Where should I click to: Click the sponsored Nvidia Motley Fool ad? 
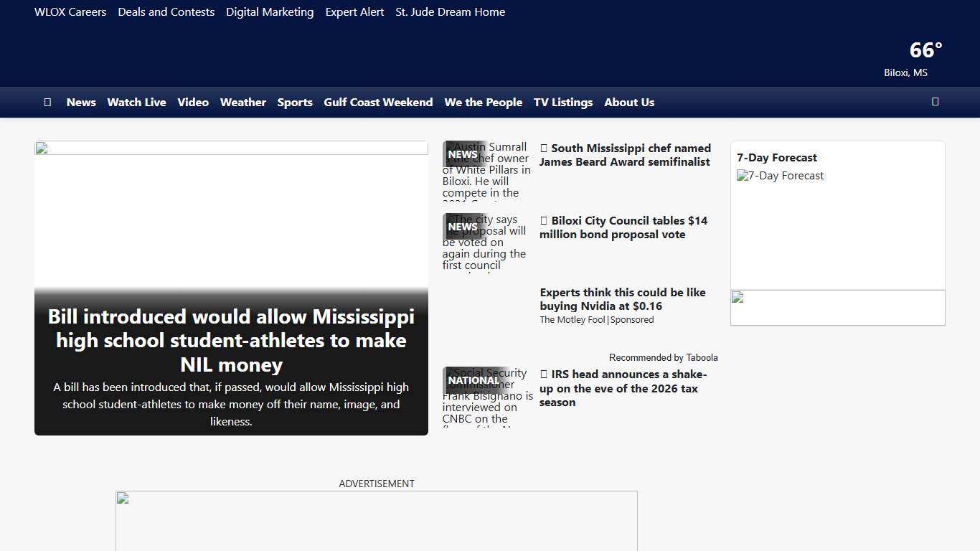pos(622,299)
